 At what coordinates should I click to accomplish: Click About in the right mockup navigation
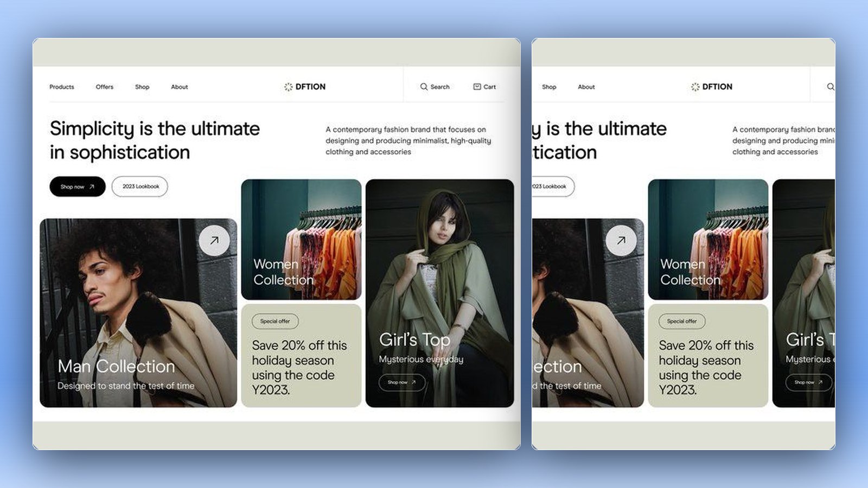(586, 87)
